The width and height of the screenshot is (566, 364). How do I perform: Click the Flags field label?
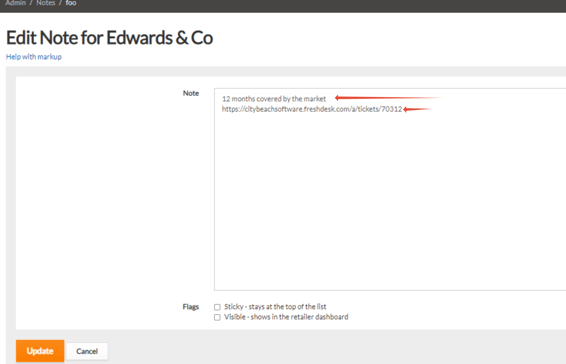[191, 307]
